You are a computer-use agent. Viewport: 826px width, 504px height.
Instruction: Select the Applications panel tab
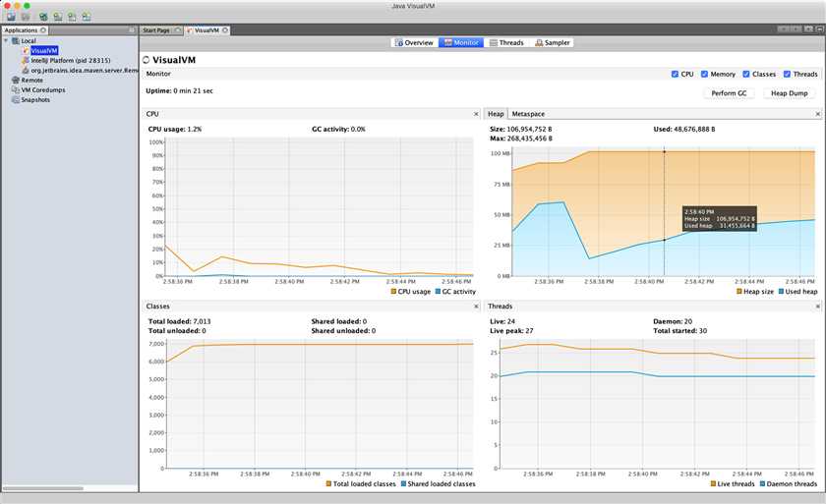[25, 30]
